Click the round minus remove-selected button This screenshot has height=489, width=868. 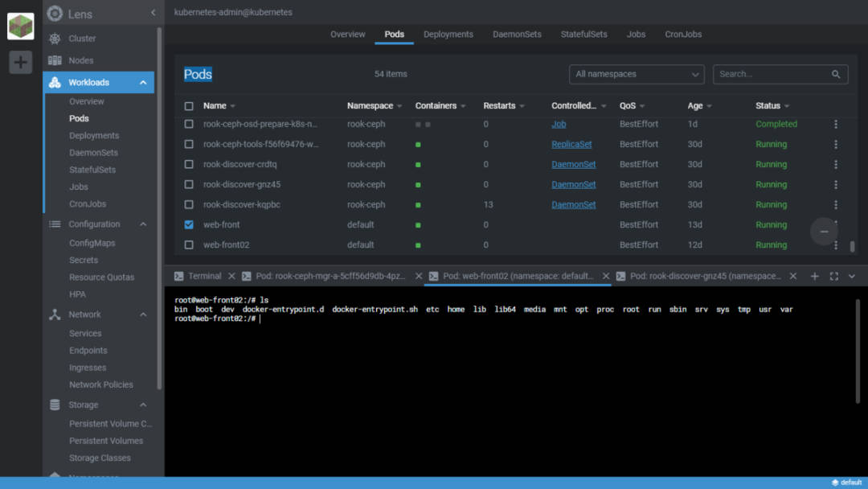(x=824, y=232)
